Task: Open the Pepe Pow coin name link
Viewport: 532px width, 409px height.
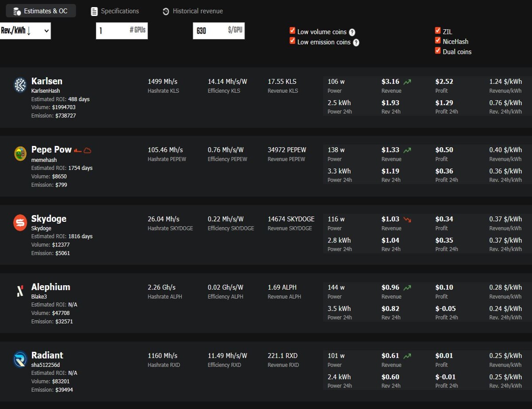Action: coord(51,149)
